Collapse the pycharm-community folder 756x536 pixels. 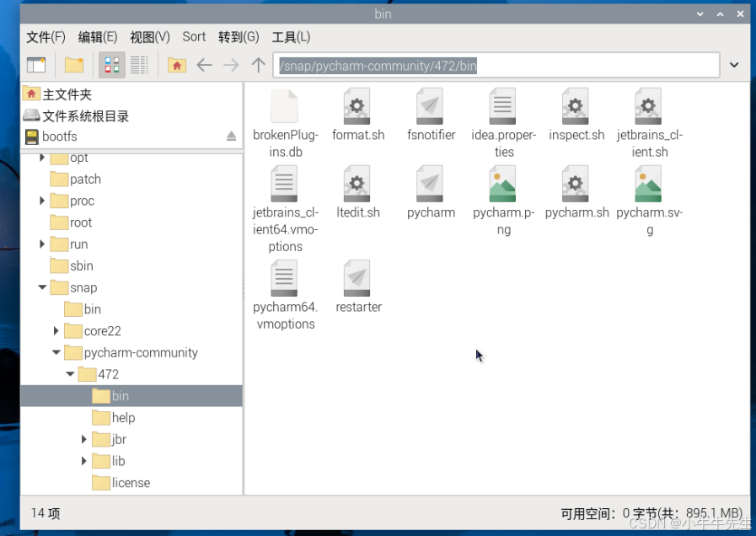(56, 352)
